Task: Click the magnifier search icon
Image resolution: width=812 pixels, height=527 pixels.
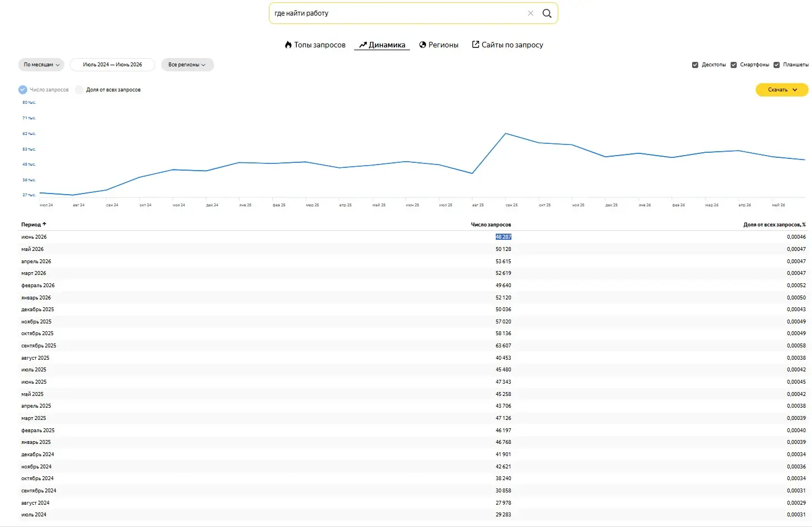Action: [547, 13]
